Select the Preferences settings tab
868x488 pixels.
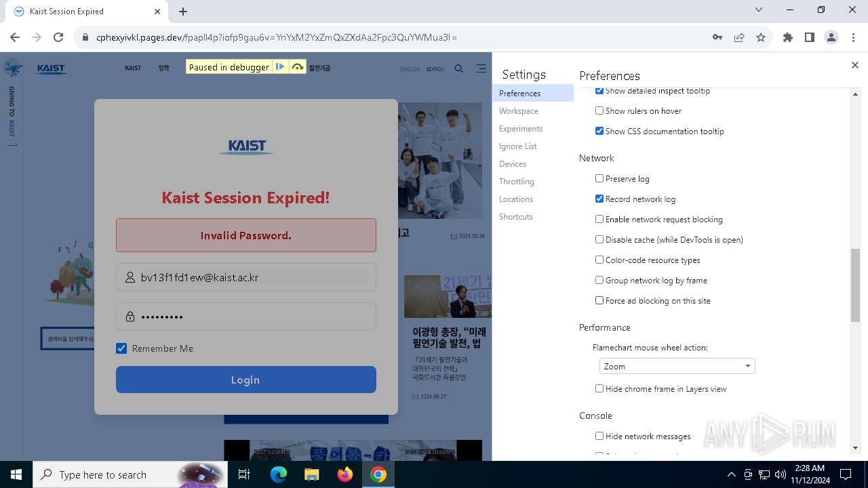pyautogui.click(x=533, y=94)
